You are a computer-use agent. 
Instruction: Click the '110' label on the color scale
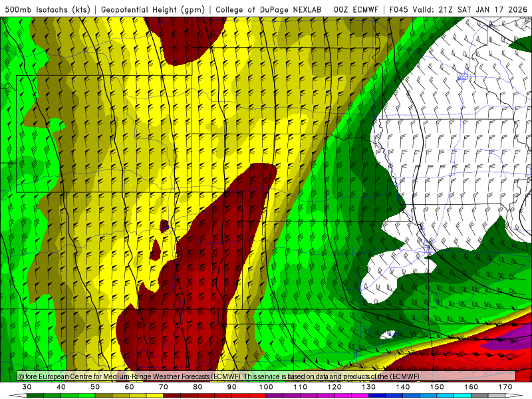pos(301,387)
